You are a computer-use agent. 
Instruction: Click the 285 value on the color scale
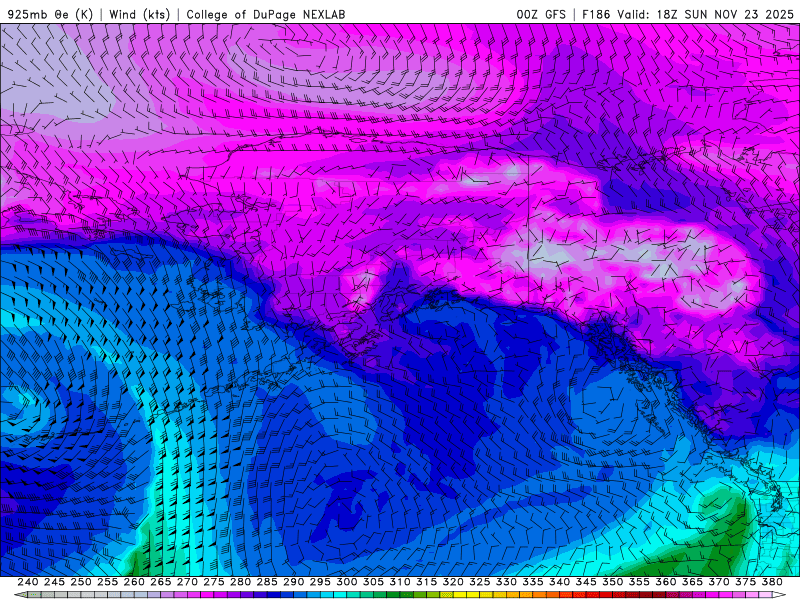266,582
